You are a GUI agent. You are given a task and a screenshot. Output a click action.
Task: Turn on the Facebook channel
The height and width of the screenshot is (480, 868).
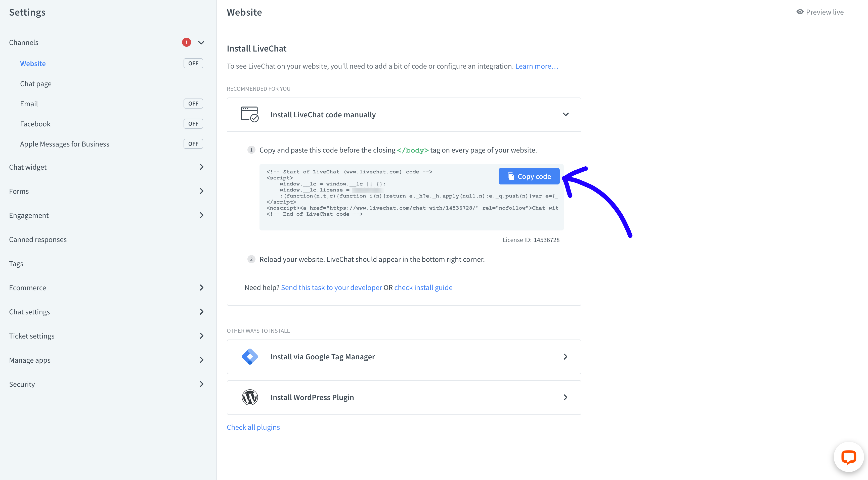click(x=193, y=123)
